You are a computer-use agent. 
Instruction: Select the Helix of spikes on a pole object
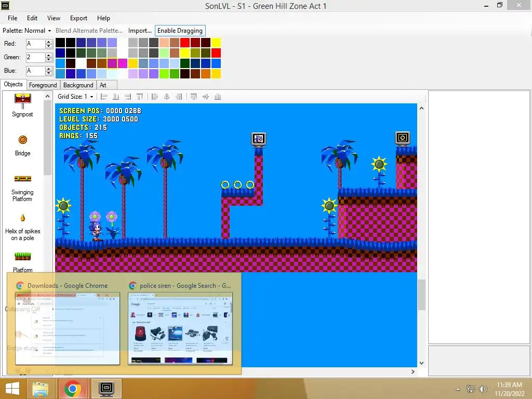click(x=22, y=228)
